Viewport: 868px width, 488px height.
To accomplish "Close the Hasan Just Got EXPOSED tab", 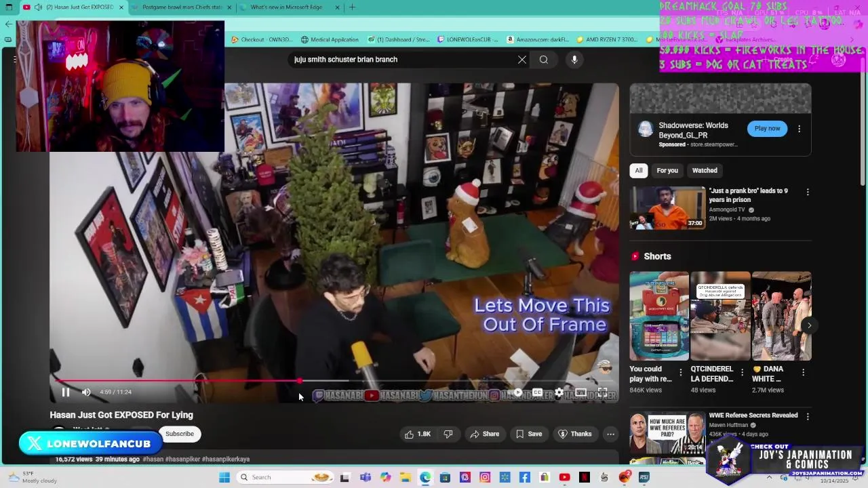I will [x=121, y=7].
